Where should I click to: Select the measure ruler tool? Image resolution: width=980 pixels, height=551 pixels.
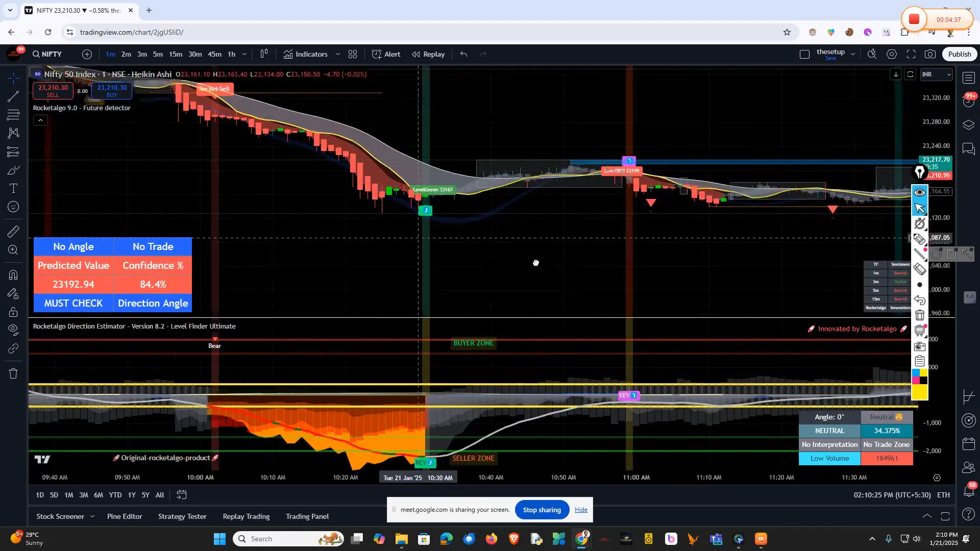click(x=13, y=232)
